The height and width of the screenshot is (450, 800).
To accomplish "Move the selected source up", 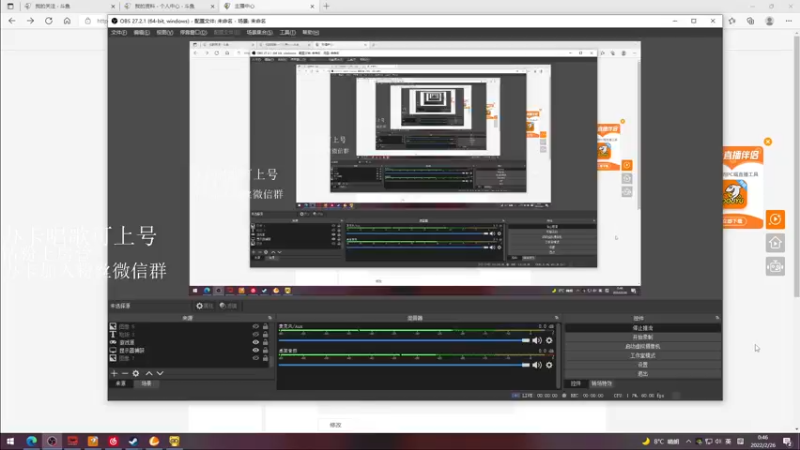I will (x=149, y=373).
